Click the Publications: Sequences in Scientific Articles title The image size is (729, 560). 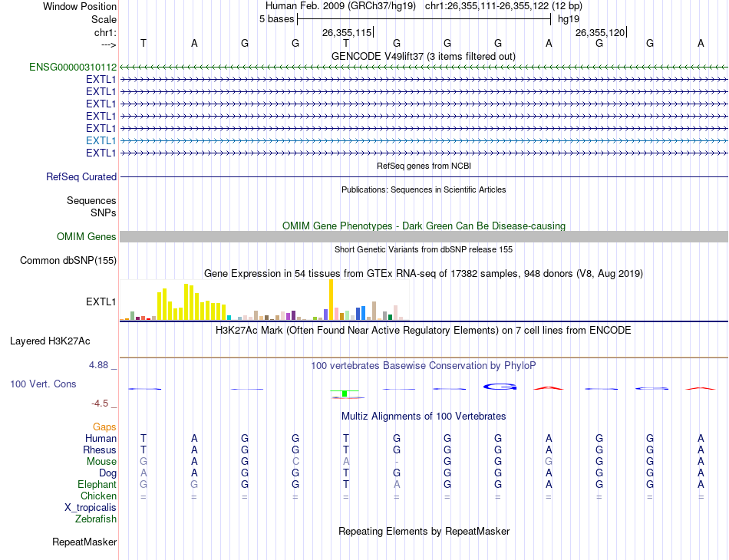[424, 189]
